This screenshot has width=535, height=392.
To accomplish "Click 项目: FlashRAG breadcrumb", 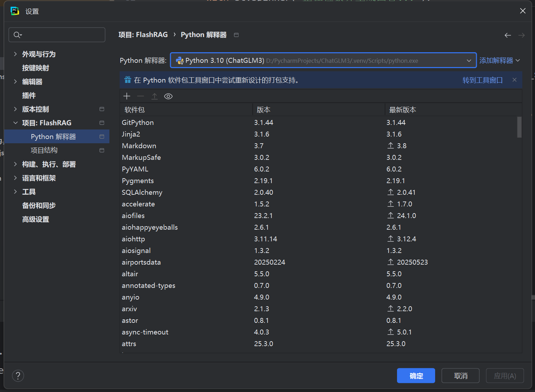I will tap(143, 35).
